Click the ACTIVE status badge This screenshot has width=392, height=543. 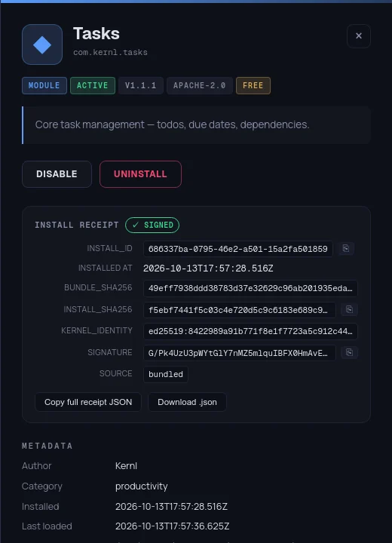tap(93, 85)
